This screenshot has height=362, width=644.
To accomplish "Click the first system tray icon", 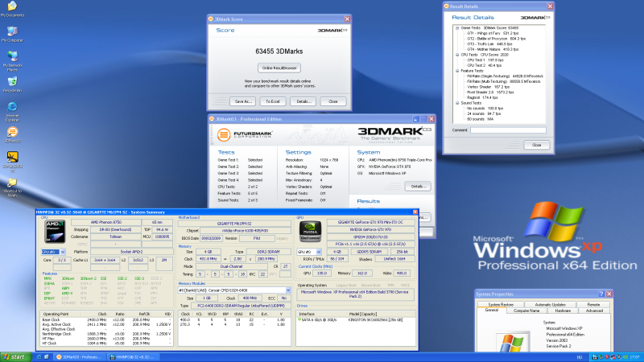I will 594,357.
